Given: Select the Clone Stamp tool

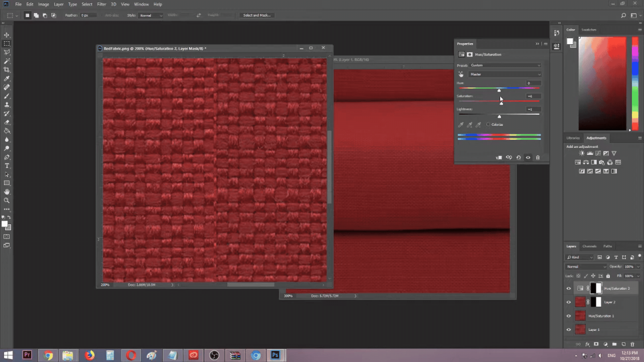Looking at the screenshot, I should 7,105.
